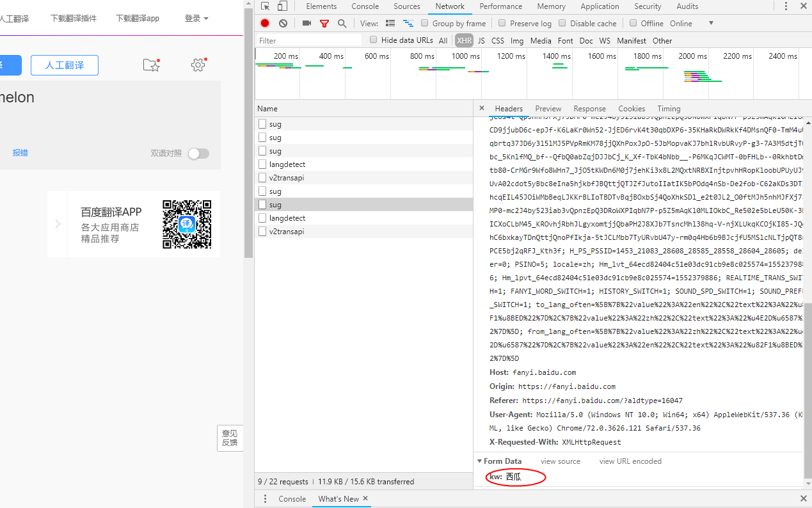Open 下载翻译插件 link

coord(74,19)
